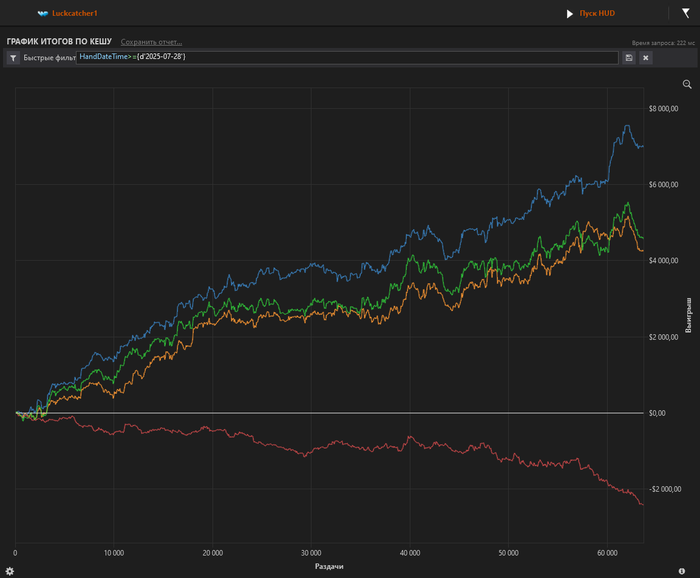
Task: Click the 20 000 hands axis label
Action: coord(212,553)
